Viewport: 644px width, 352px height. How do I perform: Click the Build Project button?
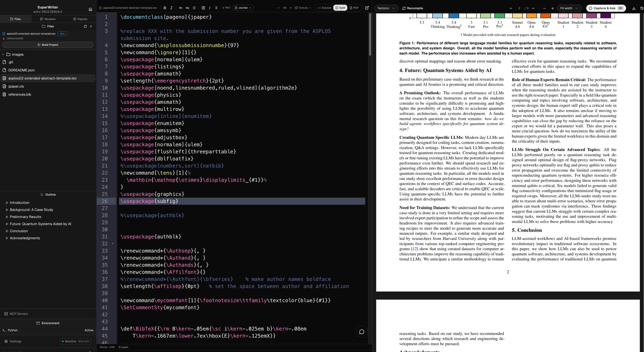pos(48,45)
